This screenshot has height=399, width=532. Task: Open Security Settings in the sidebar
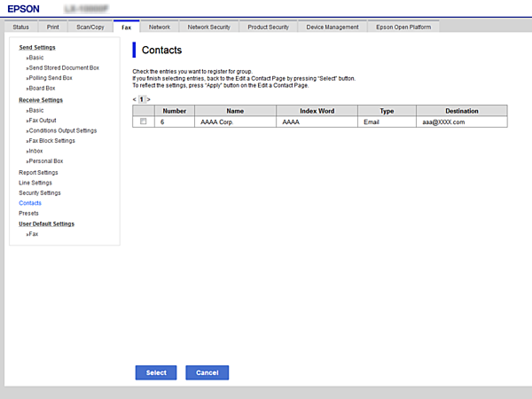[x=40, y=192]
